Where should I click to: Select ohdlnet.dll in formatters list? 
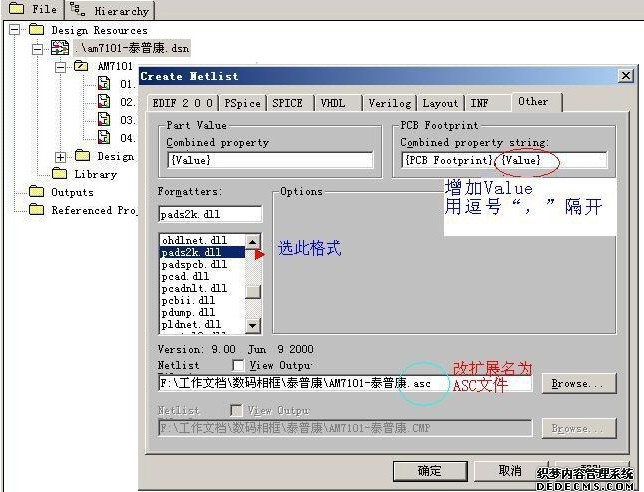(203, 240)
